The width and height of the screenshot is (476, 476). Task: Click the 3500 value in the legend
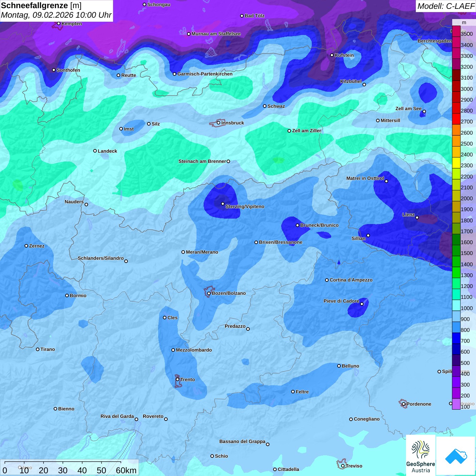pyautogui.click(x=466, y=34)
